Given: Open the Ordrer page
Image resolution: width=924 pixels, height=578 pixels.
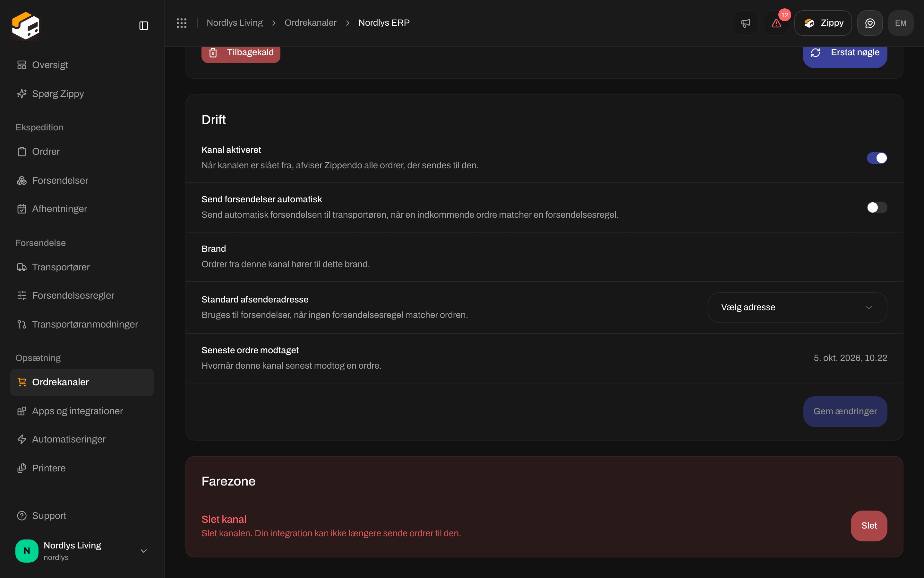Looking at the screenshot, I should pos(82,152).
